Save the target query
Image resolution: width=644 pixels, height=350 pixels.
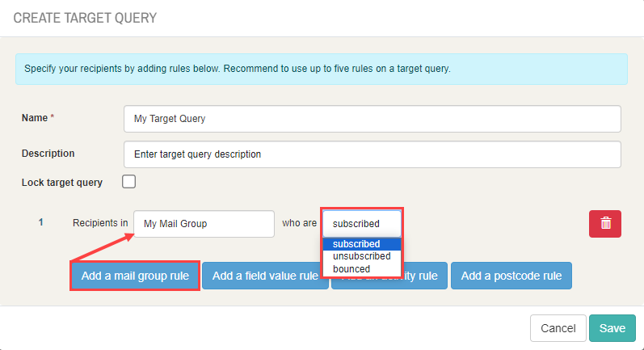pyautogui.click(x=612, y=328)
